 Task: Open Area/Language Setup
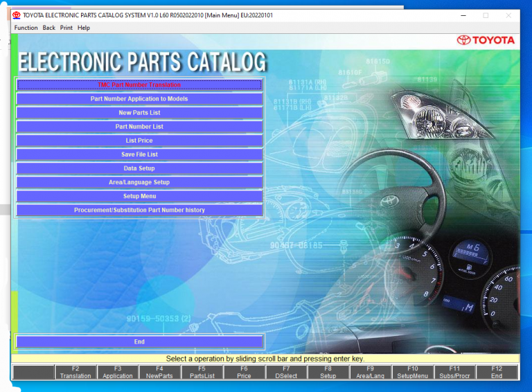139,182
